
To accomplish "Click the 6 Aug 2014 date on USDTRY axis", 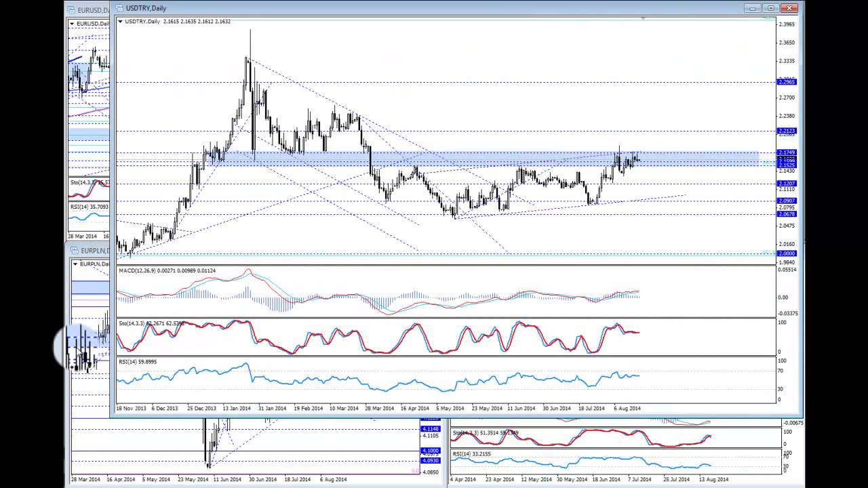I will [x=627, y=409].
